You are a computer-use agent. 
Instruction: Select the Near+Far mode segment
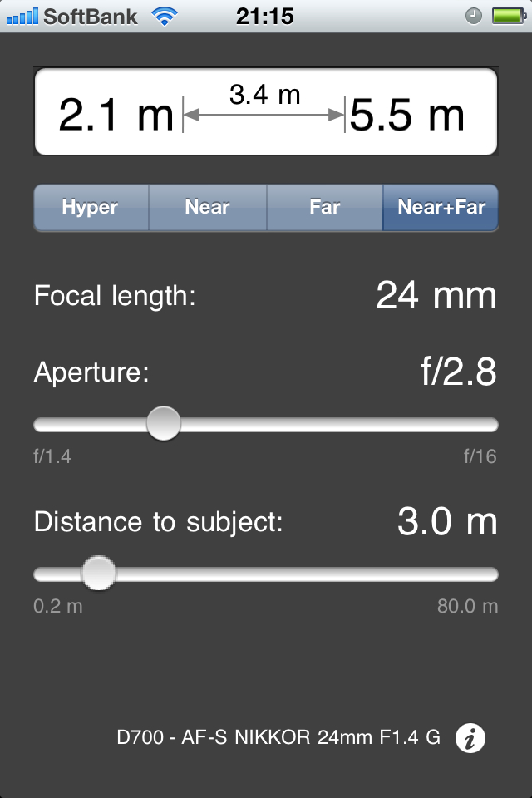(441, 207)
